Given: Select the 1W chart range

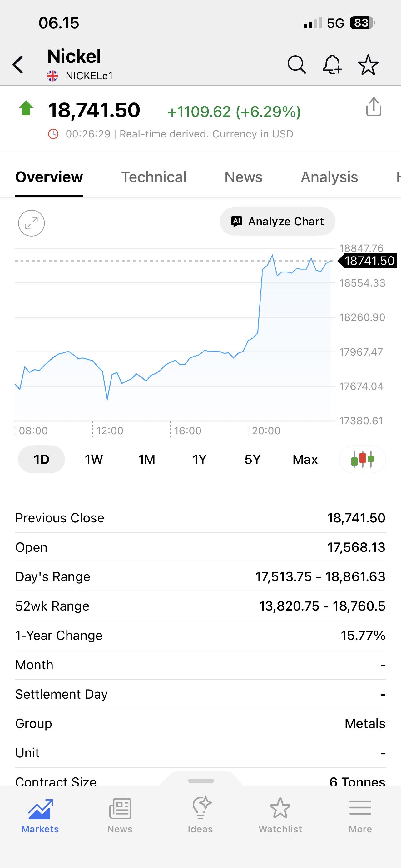Looking at the screenshot, I should [94, 459].
